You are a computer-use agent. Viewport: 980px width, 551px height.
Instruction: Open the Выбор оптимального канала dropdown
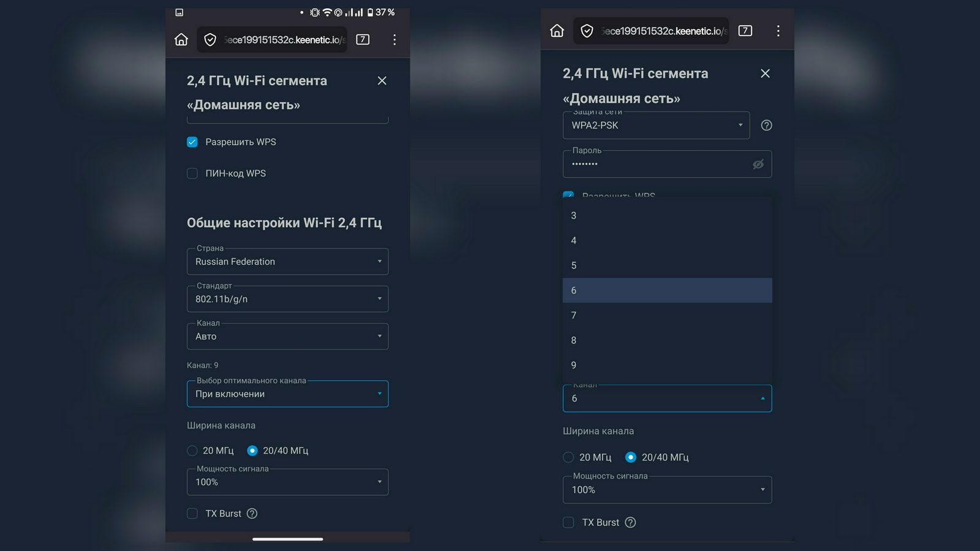[x=287, y=394]
